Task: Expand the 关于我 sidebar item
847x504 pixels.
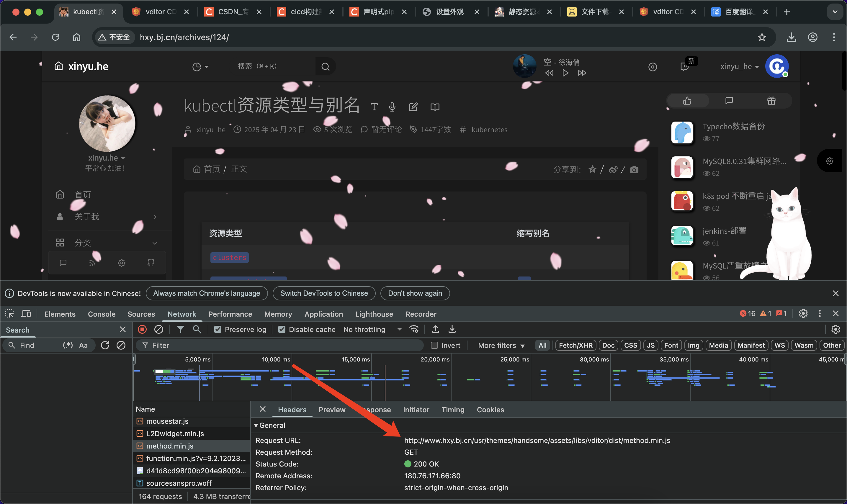Action: click(107, 216)
